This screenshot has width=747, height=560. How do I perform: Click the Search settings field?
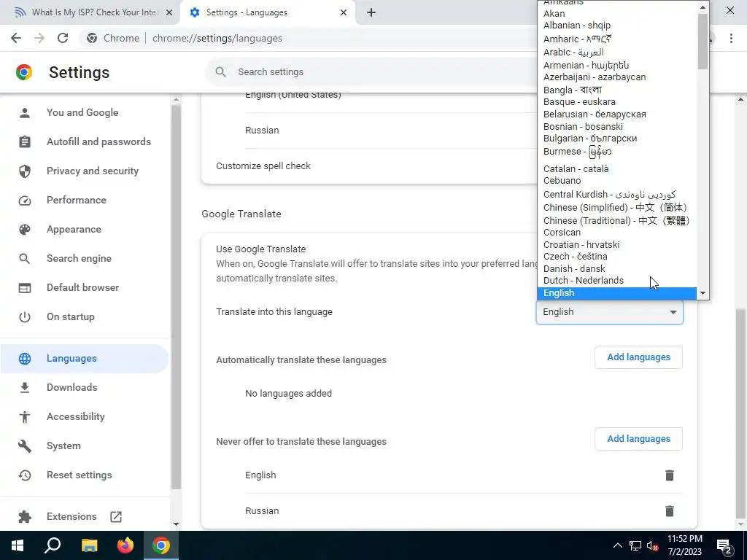pos(371,72)
